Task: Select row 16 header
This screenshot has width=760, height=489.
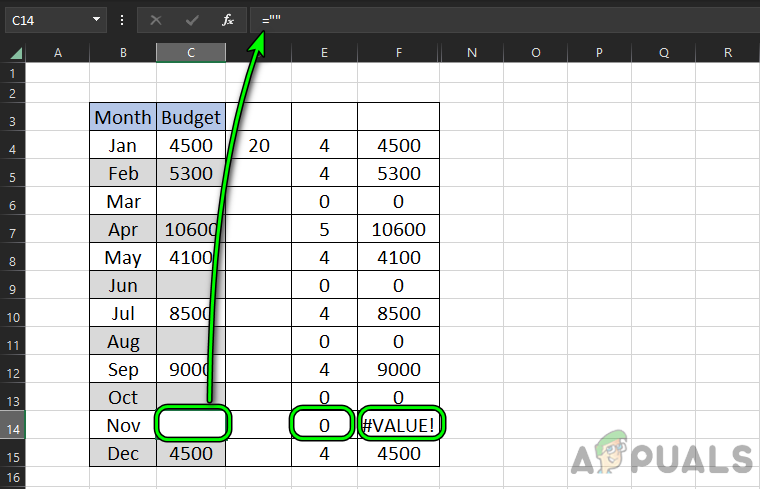Action: point(13,477)
